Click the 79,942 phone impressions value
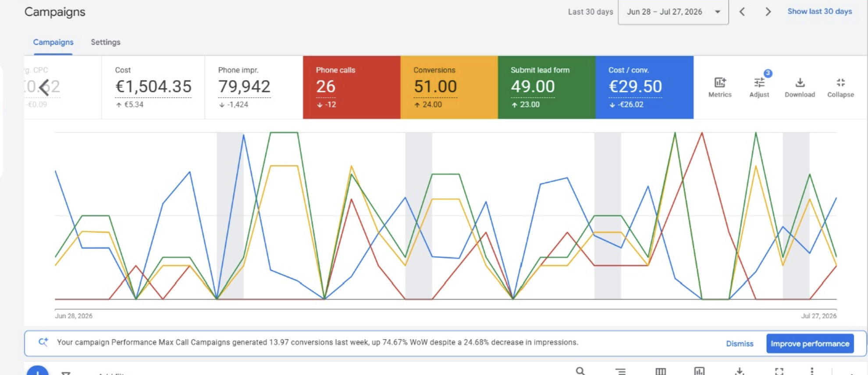868x375 pixels. (x=244, y=86)
